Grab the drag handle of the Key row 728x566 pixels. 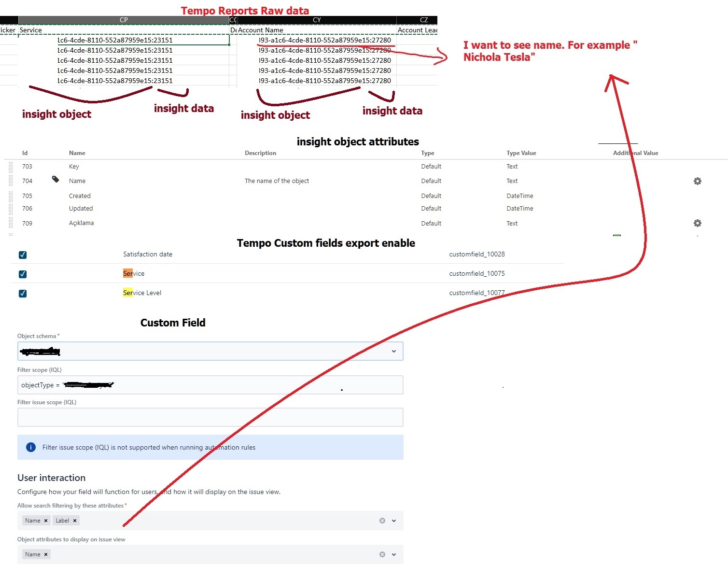11,167
